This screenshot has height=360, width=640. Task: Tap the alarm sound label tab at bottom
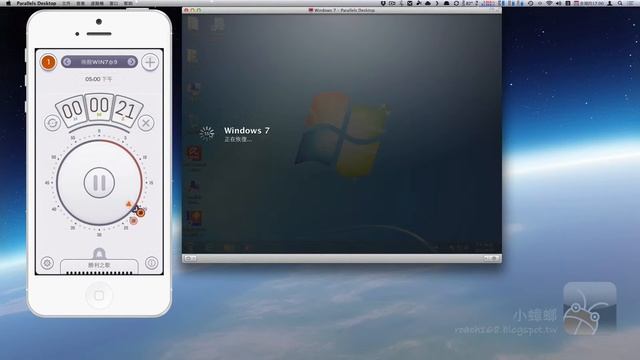(99, 265)
